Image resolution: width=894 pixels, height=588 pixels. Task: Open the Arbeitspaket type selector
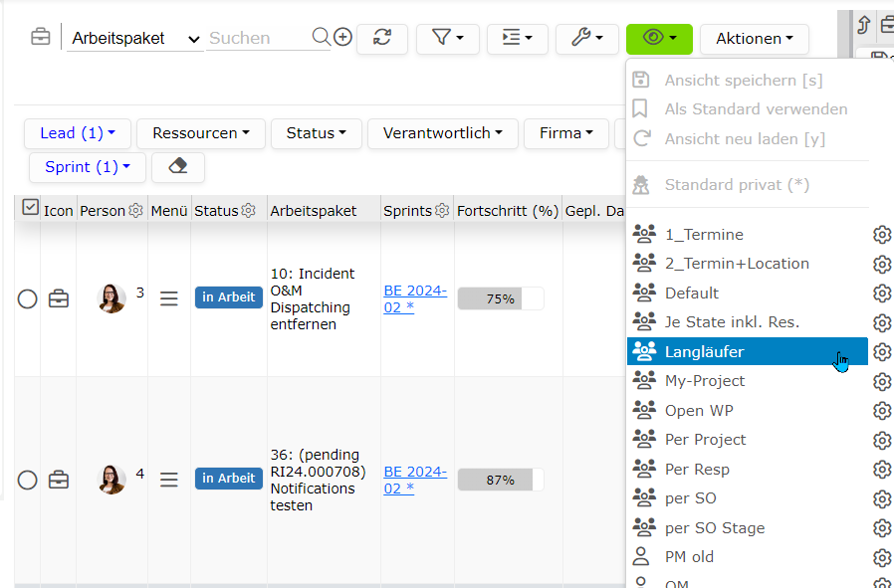(135, 38)
